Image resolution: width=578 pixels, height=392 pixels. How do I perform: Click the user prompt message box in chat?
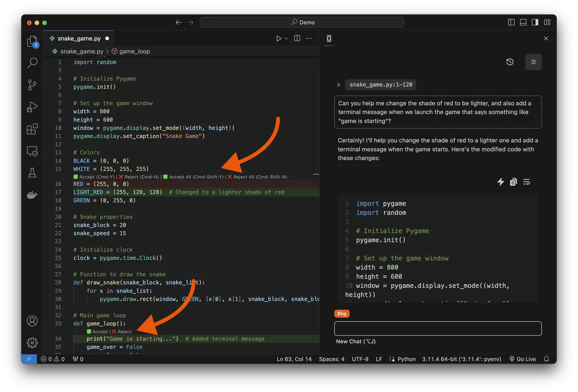click(x=438, y=112)
